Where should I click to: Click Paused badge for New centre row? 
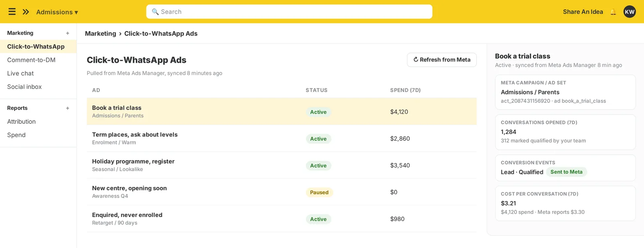click(319, 193)
